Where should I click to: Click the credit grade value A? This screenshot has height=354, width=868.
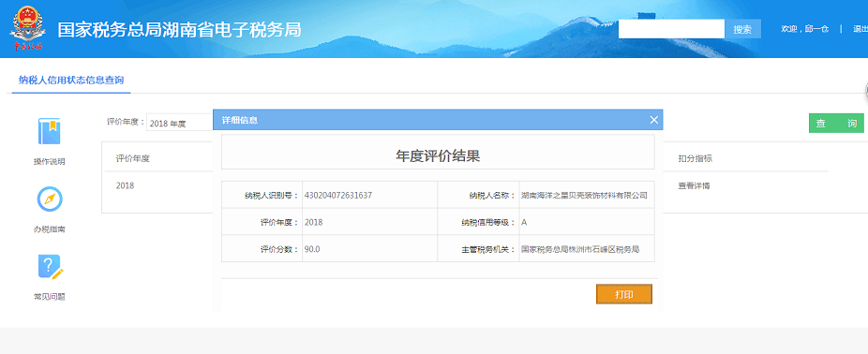(524, 222)
